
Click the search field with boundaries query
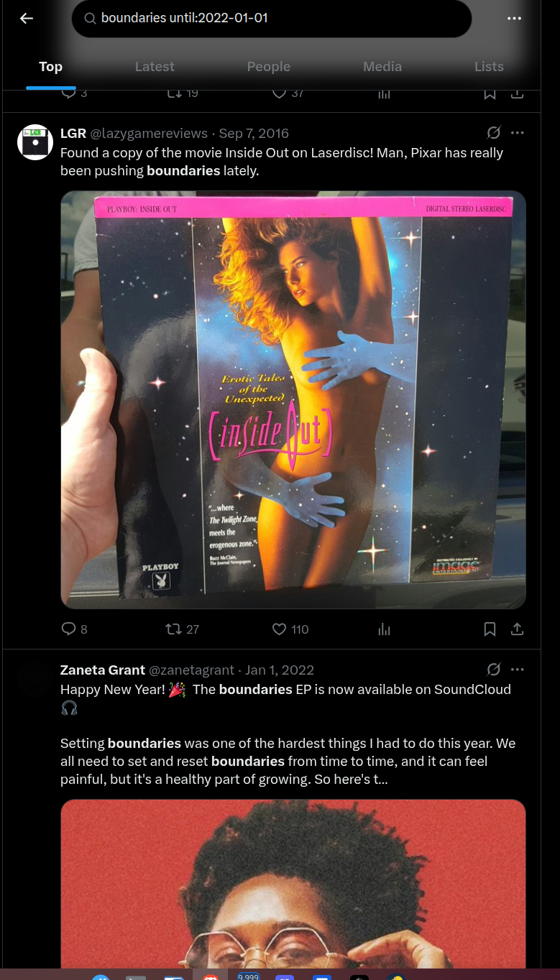[x=272, y=19]
